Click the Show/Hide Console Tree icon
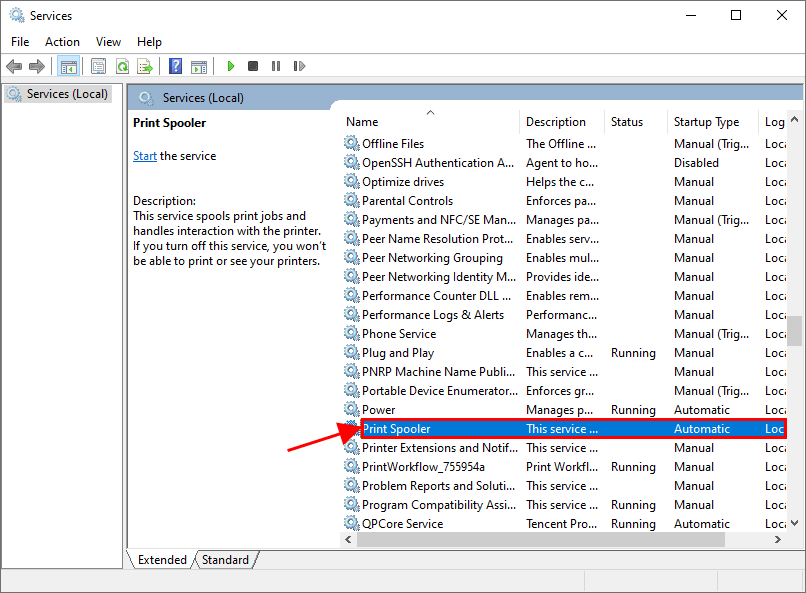806x593 pixels. [69, 66]
